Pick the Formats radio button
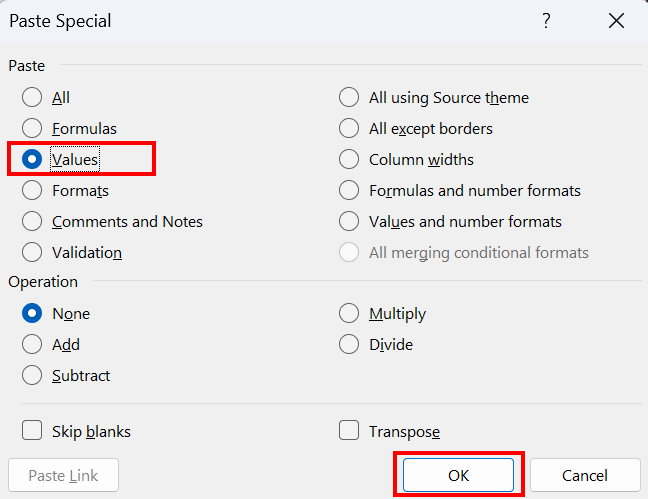This screenshot has width=648, height=499. (33, 191)
